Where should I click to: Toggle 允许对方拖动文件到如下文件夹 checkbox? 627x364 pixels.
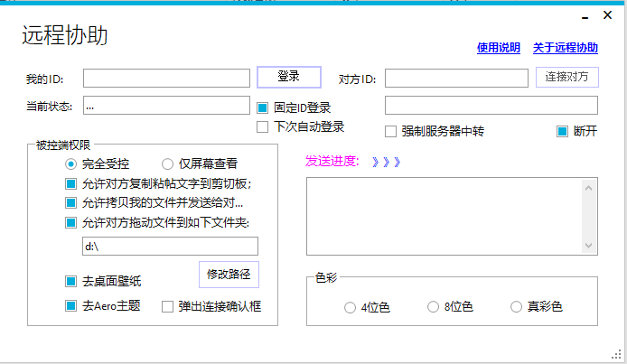click(x=70, y=222)
